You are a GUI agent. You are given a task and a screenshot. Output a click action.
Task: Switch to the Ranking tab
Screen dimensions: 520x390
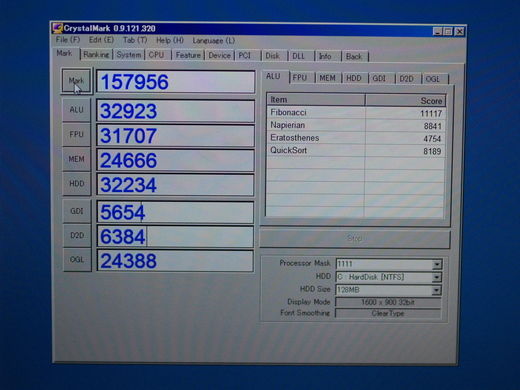pos(96,55)
